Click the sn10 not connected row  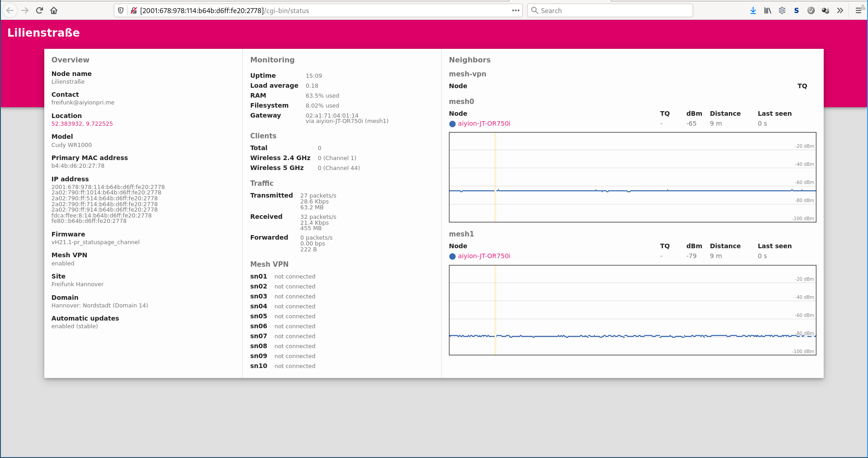coord(283,366)
